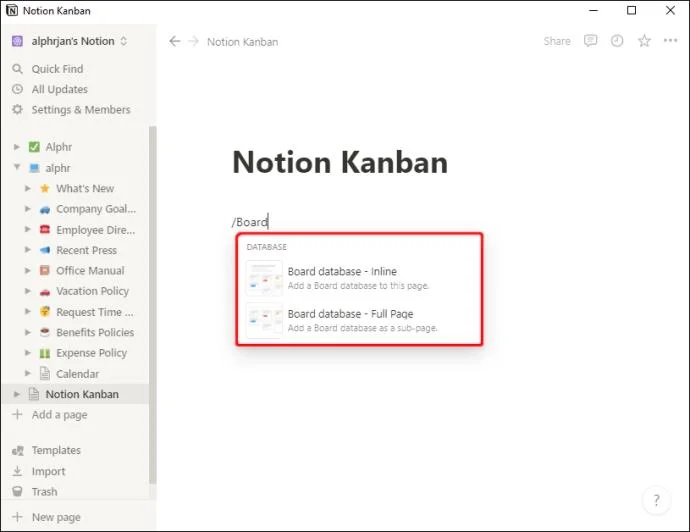Click the Trash bin icon
This screenshot has width=690, height=532.
click(17, 492)
